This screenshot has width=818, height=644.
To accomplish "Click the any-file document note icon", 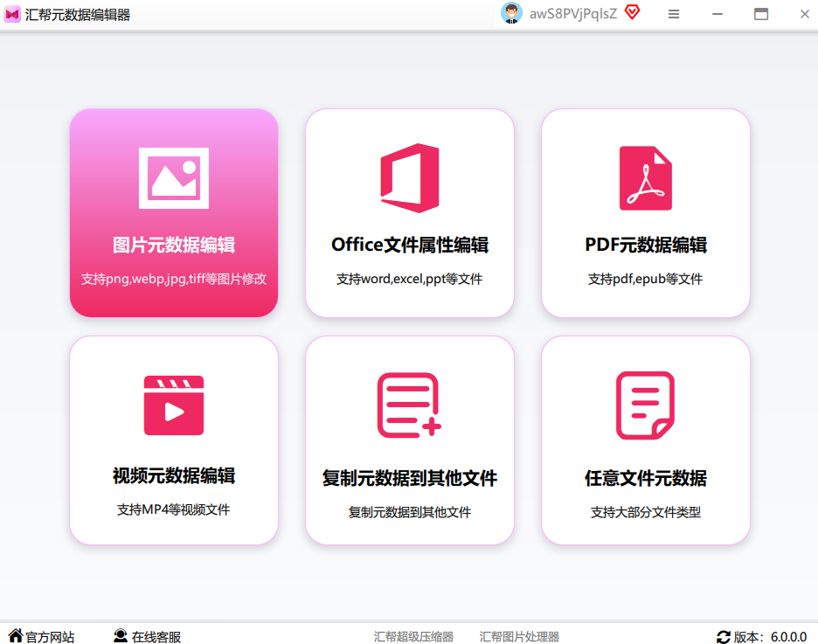I will (x=645, y=405).
